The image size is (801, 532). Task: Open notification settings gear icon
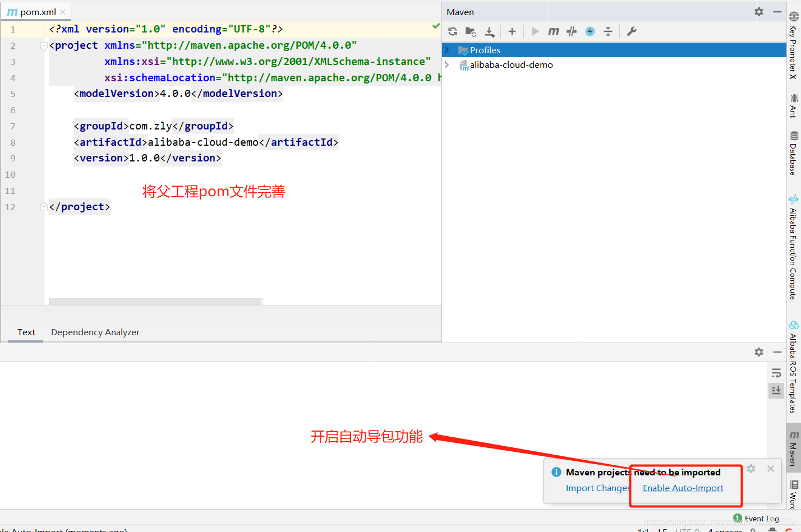(x=751, y=469)
